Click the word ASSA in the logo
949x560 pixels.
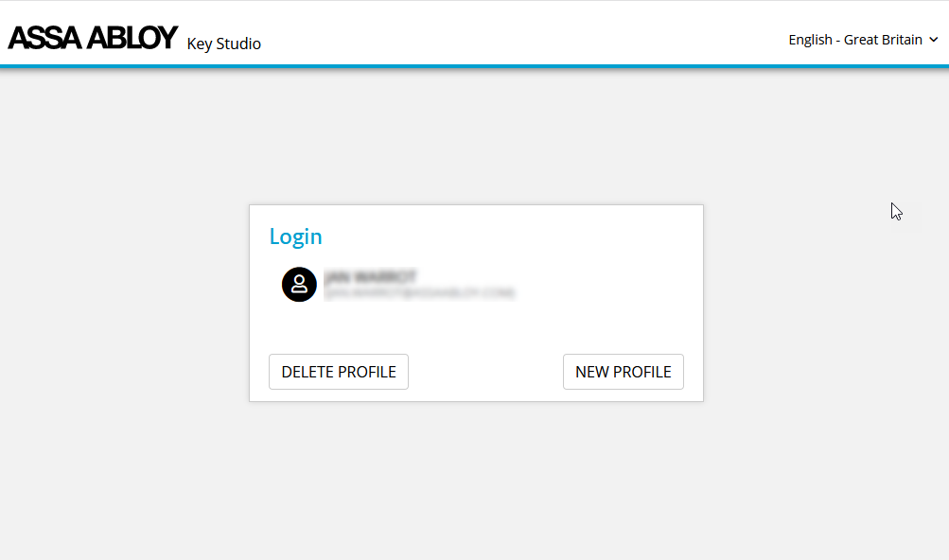44,38
